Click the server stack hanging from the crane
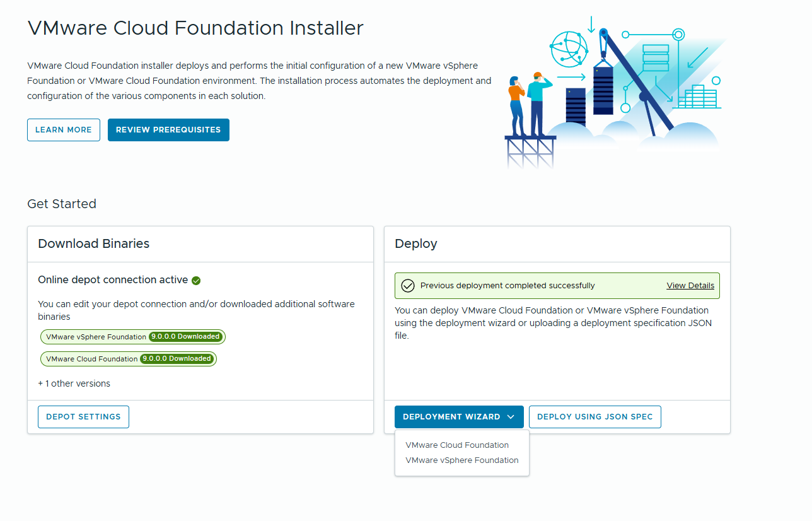This screenshot has width=812, height=521. tap(603, 87)
